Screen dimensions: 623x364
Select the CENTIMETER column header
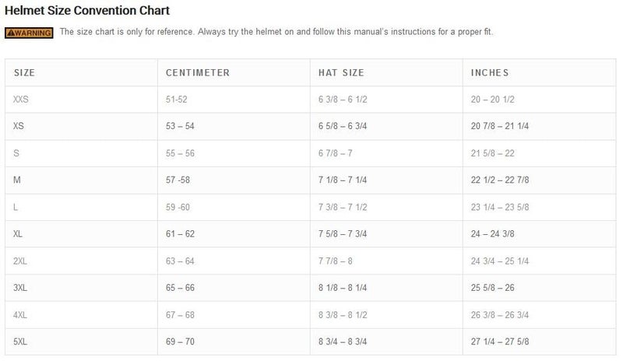point(197,73)
